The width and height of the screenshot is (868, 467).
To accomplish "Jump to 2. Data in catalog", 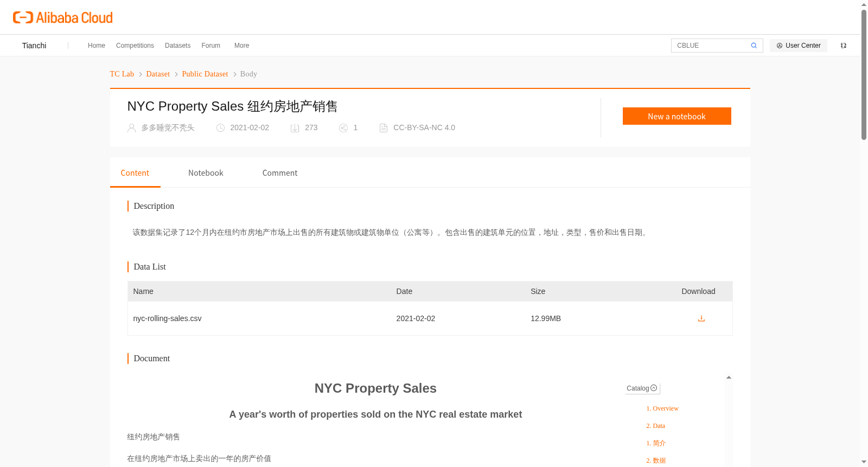I will pyautogui.click(x=655, y=426).
